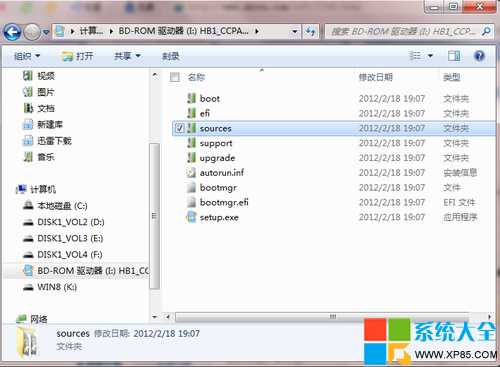Expand the address bar history dropdown
The image size is (500, 367).
point(295,32)
